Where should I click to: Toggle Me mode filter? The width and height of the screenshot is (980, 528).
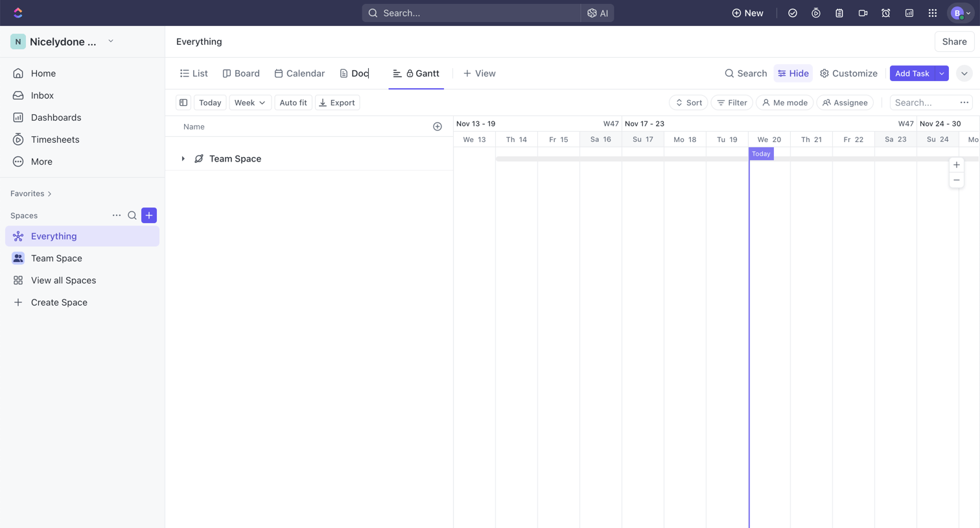tap(785, 102)
